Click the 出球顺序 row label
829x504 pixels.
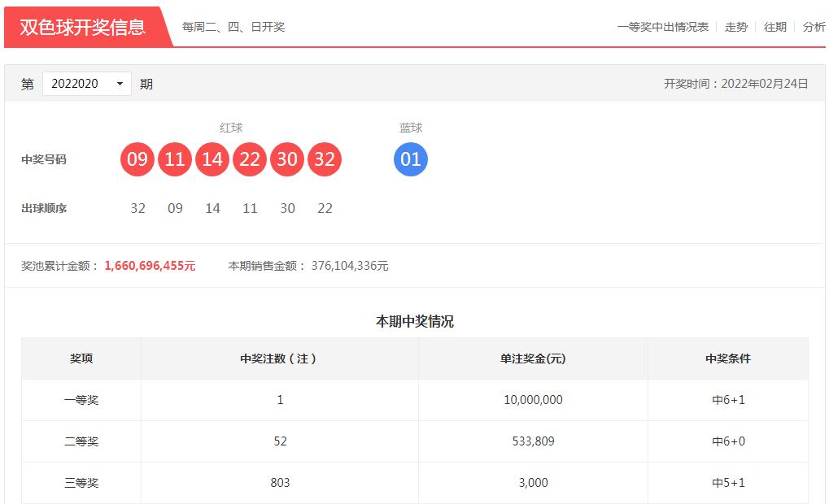[x=44, y=208]
